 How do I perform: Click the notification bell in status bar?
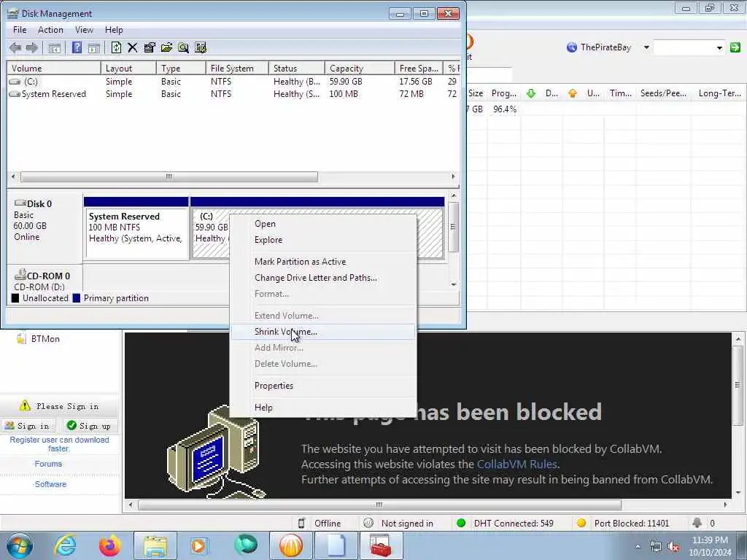(697, 523)
